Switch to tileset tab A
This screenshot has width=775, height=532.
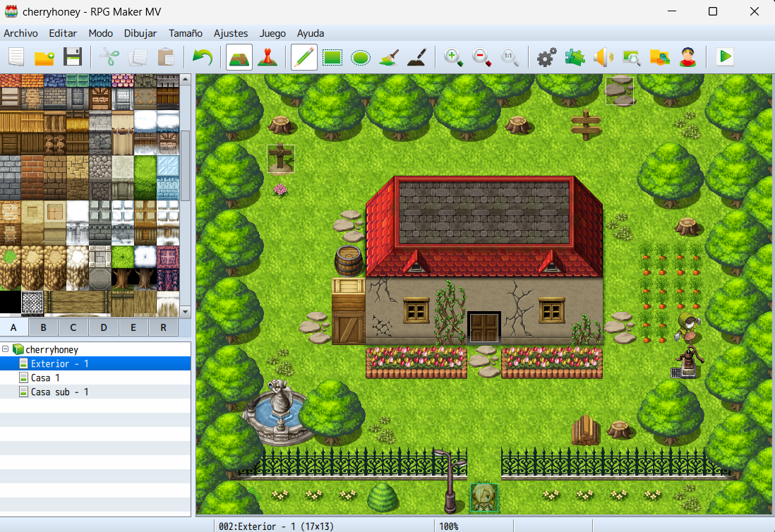[x=14, y=327]
